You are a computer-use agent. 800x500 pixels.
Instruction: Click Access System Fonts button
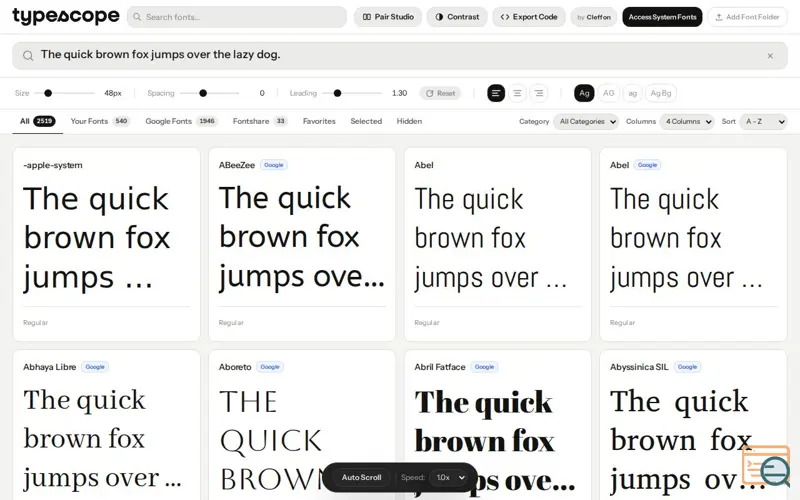click(662, 17)
